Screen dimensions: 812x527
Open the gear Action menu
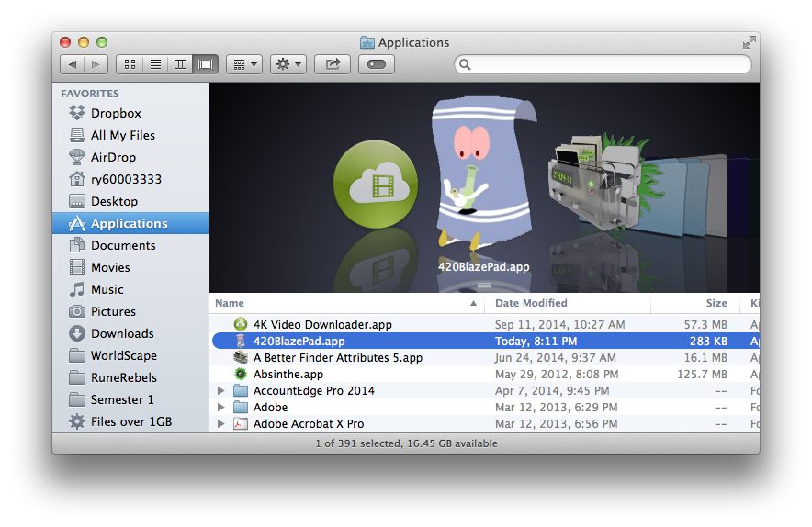click(288, 64)
